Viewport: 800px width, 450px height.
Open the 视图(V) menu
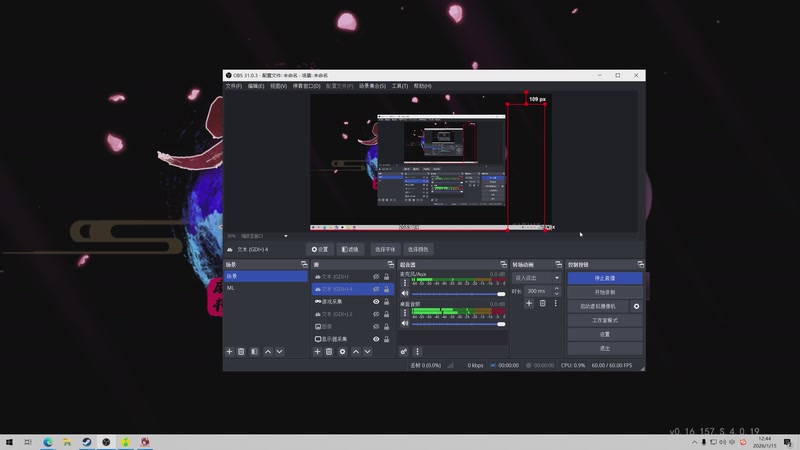click(278, 86)
